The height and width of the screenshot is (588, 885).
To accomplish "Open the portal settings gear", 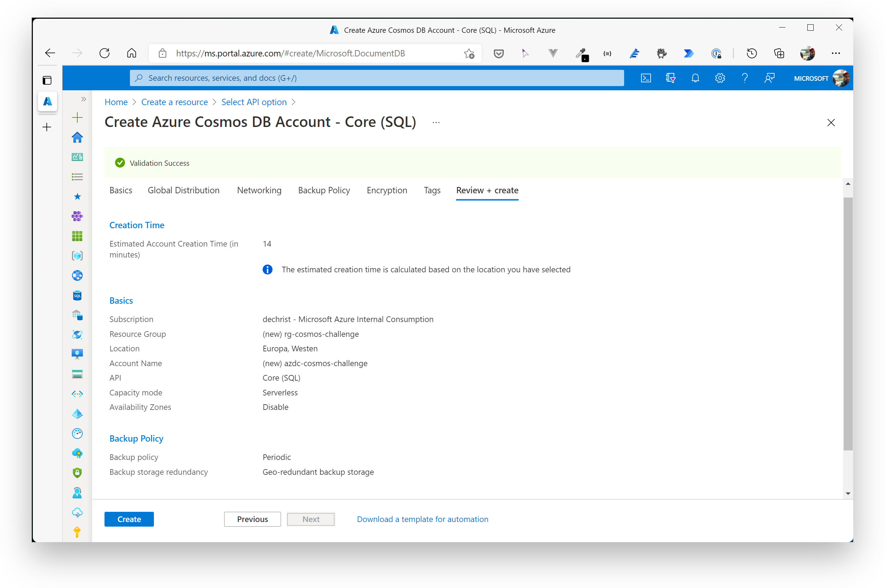I will 719,78.
